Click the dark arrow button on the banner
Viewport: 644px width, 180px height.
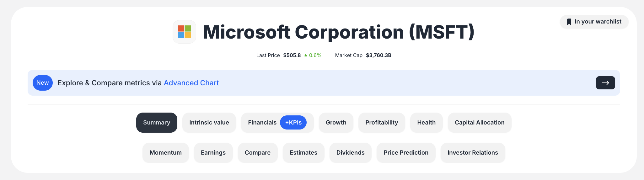click(x=605, y=83)
